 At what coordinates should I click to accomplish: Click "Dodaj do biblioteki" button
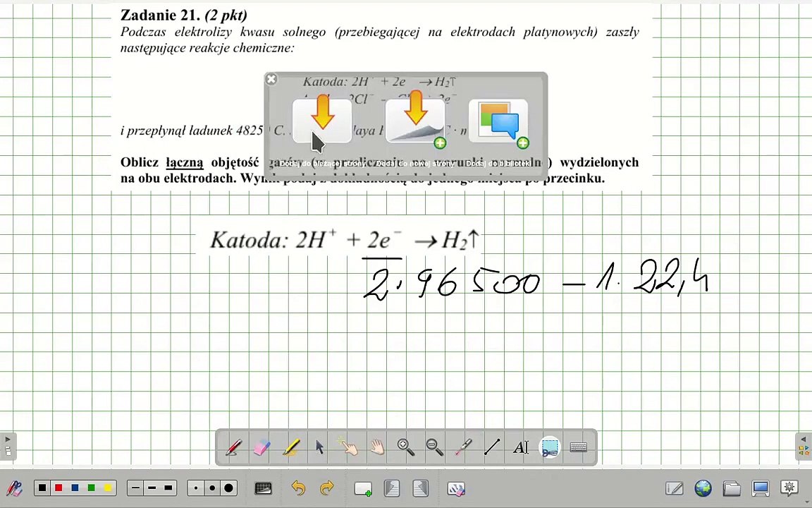[x=498, y=122]
